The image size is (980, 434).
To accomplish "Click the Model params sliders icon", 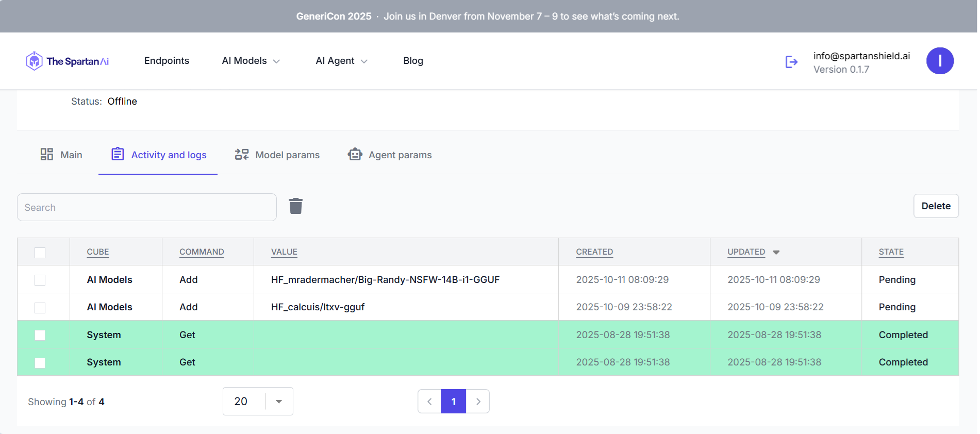I will tap(242, 154).
